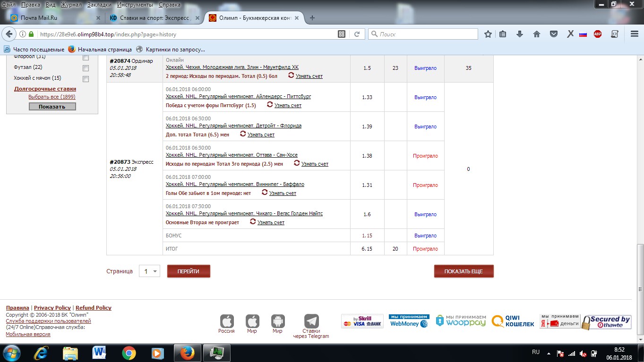Image resolution: width=644 pixels, height=362 pixels.
Task: Click the green padlock security icon
Action: click(x=31, y=34)
